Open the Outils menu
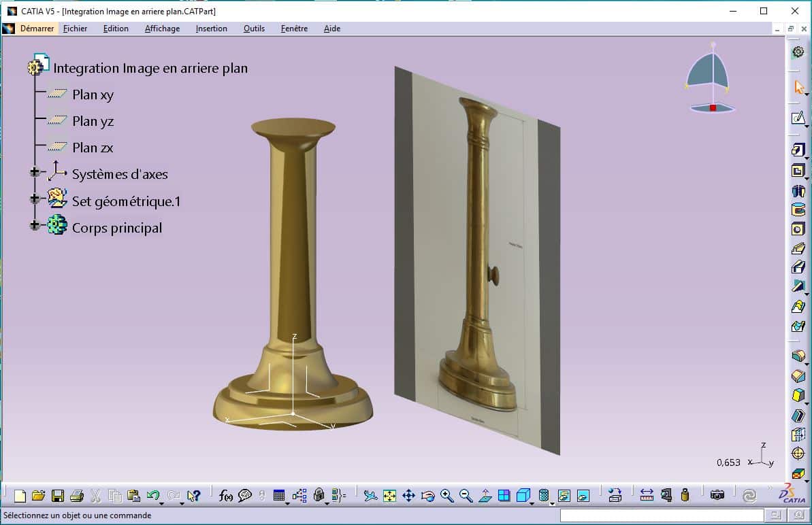Image resolution: width=812 pixels, height=525 pixels. click(x=254, y=29)
